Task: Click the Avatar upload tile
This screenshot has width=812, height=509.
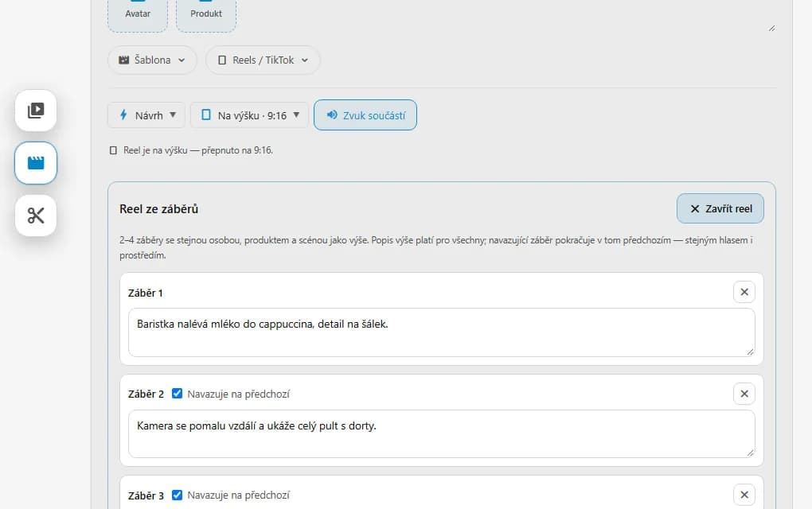Action: click(138, 14)
